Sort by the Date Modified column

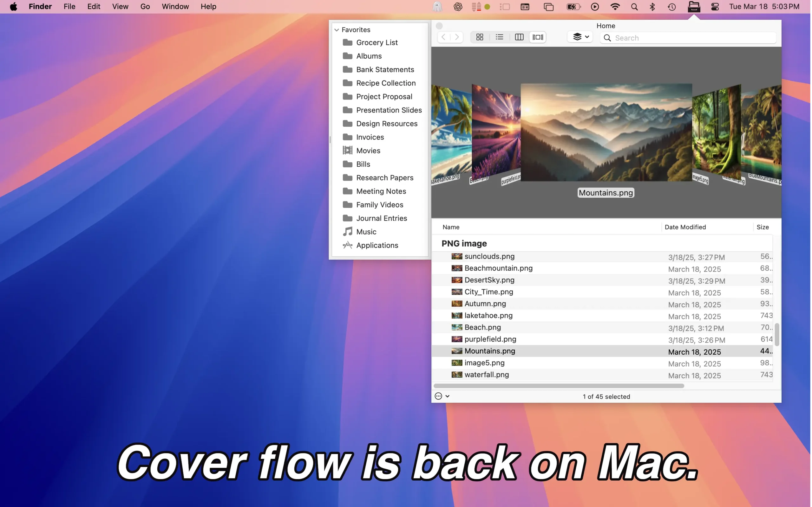pos(685,227)
